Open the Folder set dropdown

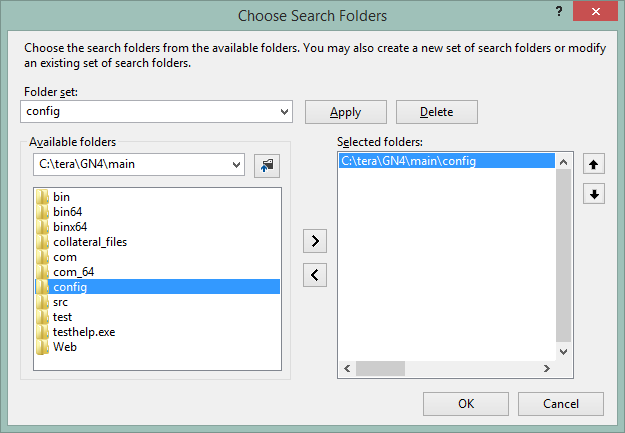pyautogui.click(x=156, y=111)
